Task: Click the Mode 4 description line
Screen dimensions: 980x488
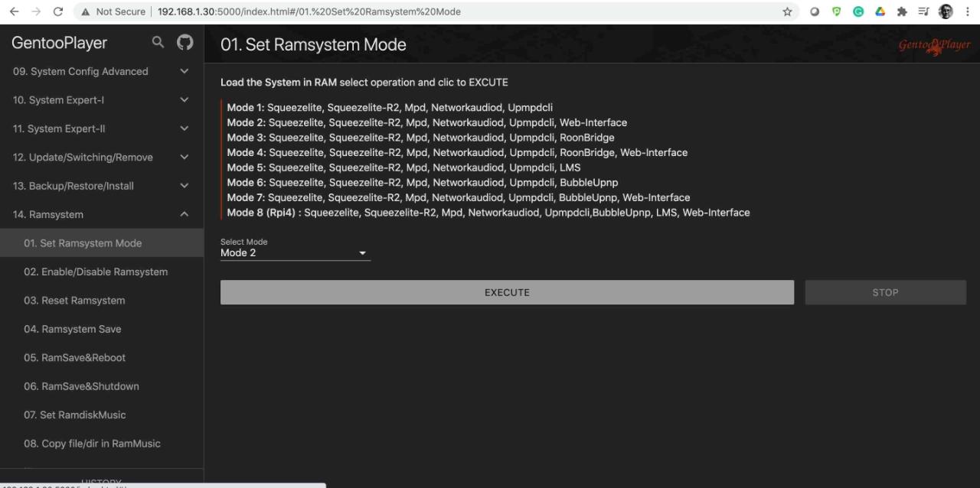Action: tap(457, 152)
